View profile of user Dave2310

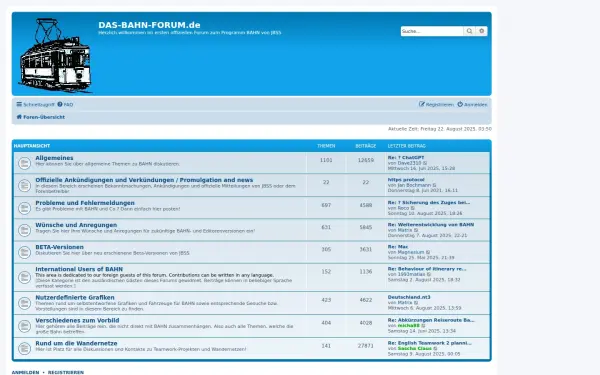[409, 163]
